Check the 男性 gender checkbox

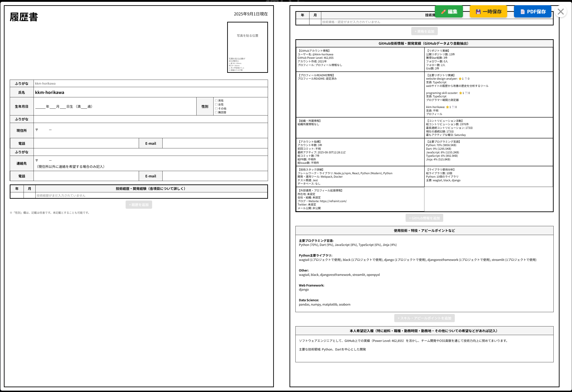coord(216,100)
